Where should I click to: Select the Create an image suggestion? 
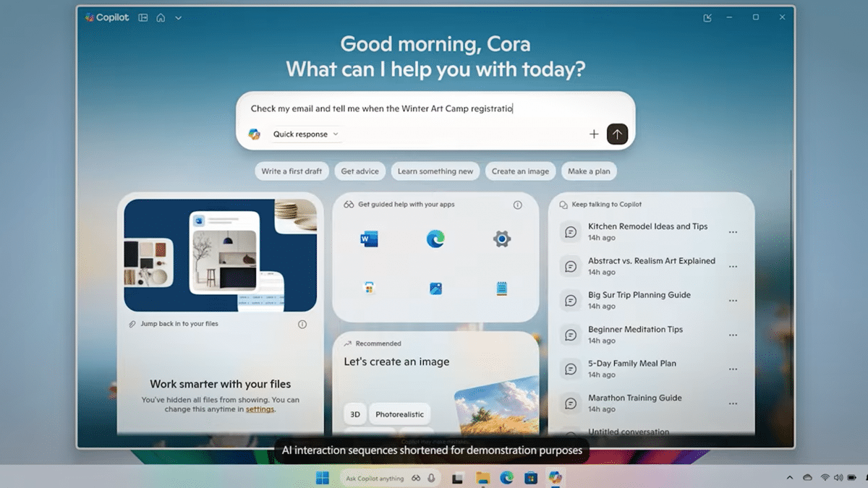click(520, 171)
